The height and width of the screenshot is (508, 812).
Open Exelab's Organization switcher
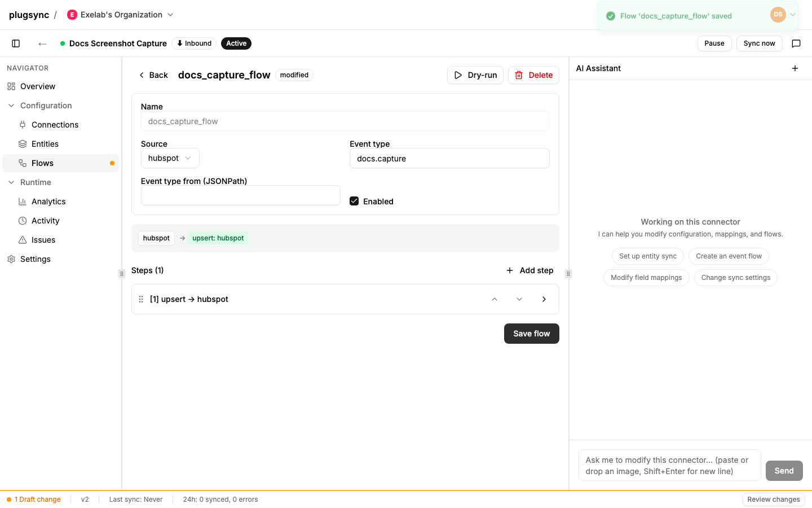tap(120, 15)
